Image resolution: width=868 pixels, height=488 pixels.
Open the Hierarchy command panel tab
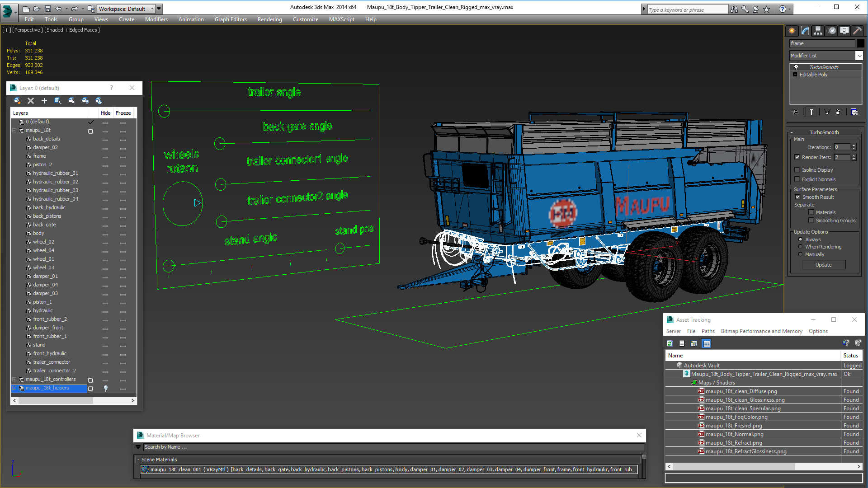[818, 31]
